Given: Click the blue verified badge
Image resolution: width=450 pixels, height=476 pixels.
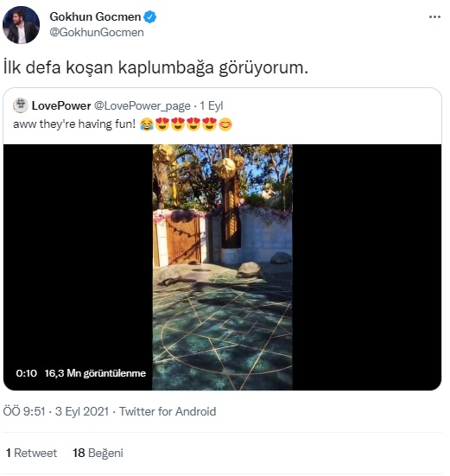Looking at the screenshot, I should [150, 16].
